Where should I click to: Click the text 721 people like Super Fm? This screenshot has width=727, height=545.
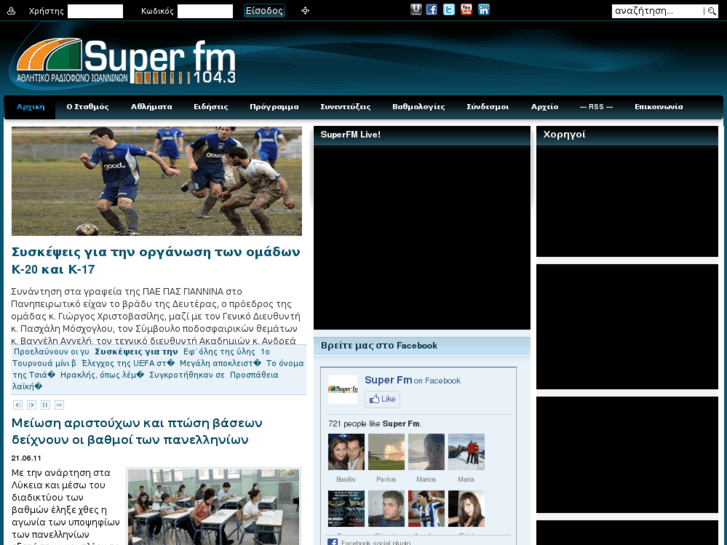point(375,423)
